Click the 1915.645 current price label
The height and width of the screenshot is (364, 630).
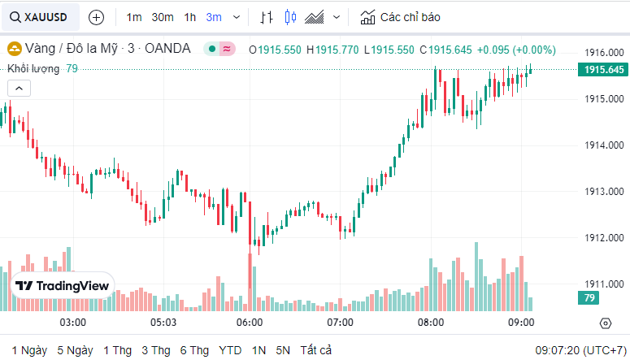(x=604, y=70)
